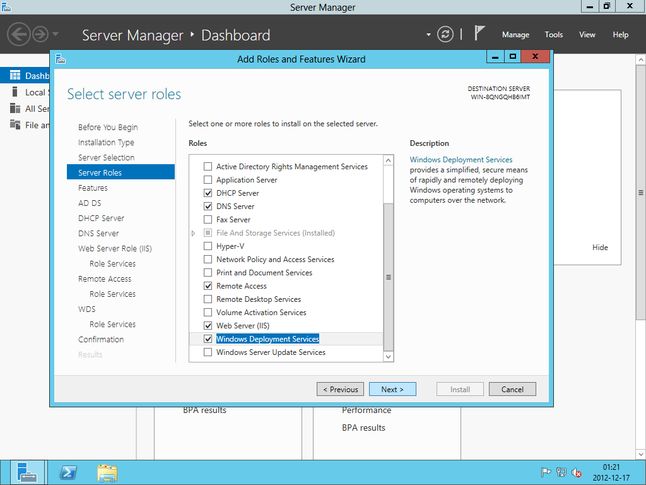Click the forward arrow navigation button
This screenshot has height=485, width=646.
(40, 34)
